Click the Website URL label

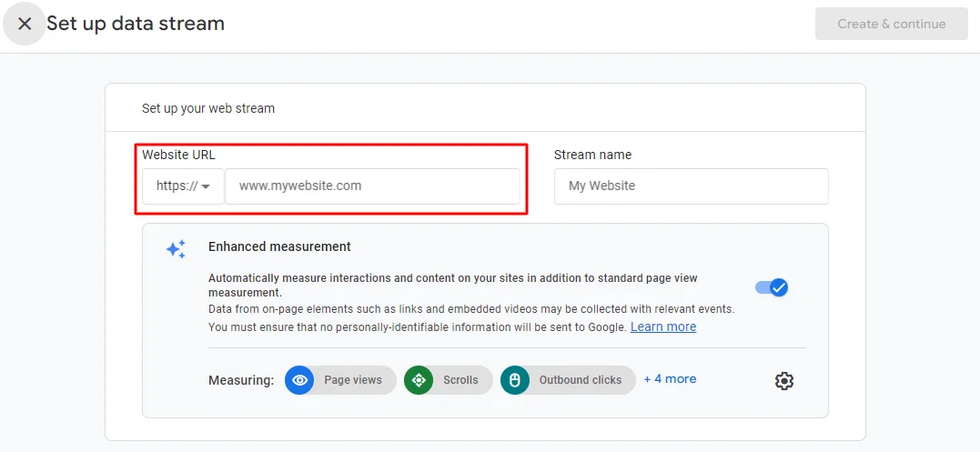tap(178, 155)
